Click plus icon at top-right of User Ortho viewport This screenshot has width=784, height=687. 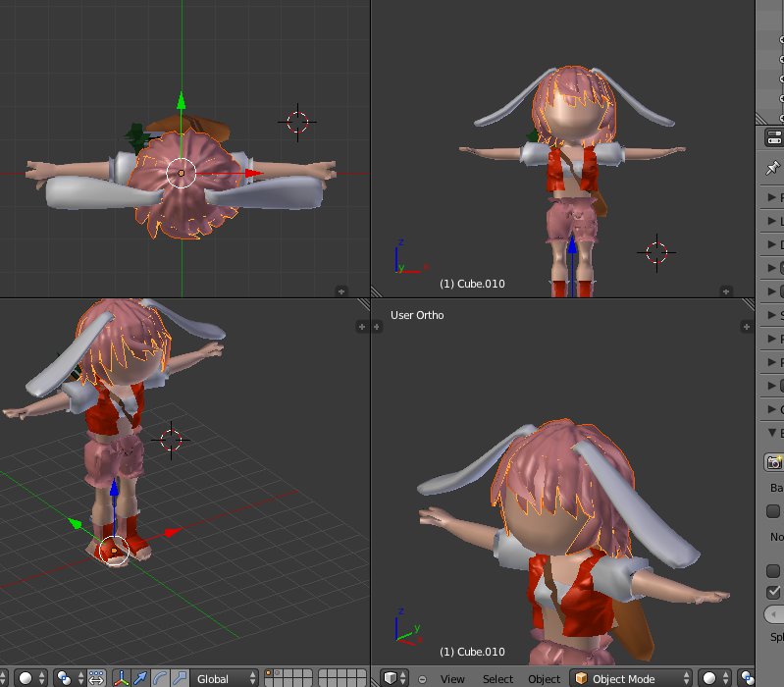[746, 327]
